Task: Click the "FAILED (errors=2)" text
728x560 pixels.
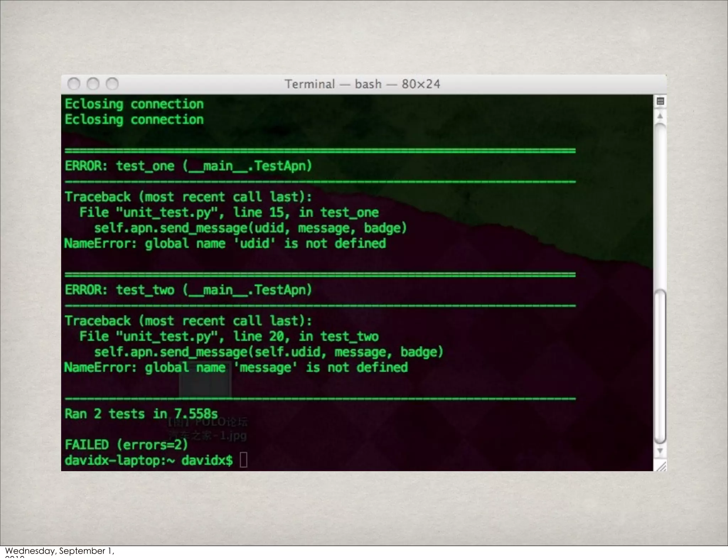Action: tap(126, 445)
